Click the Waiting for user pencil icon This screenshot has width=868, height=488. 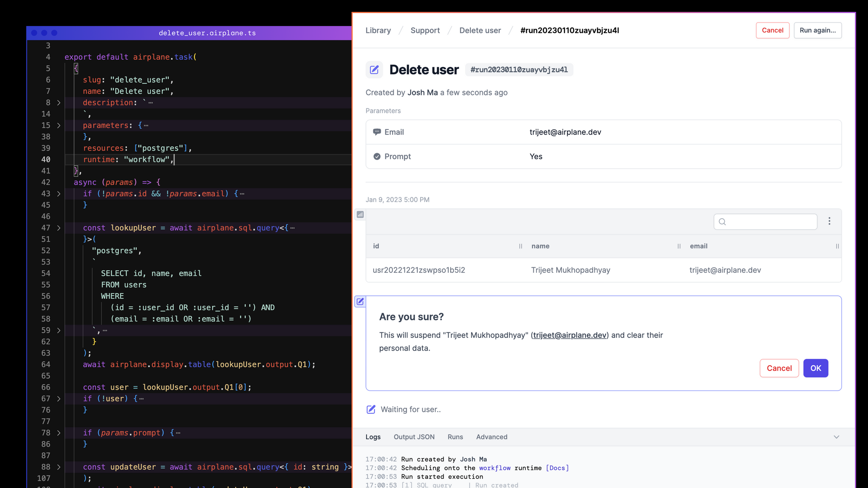pos(371,409)
